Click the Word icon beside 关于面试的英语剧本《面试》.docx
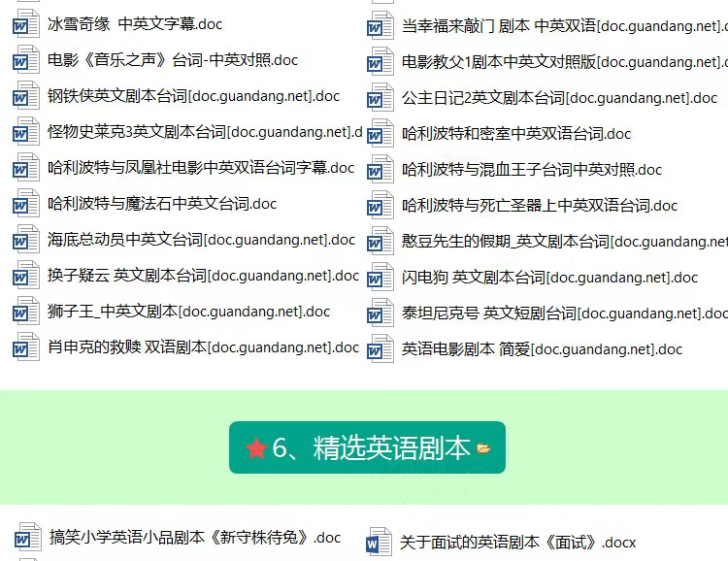The image size is (728, 561). [379, 542]
